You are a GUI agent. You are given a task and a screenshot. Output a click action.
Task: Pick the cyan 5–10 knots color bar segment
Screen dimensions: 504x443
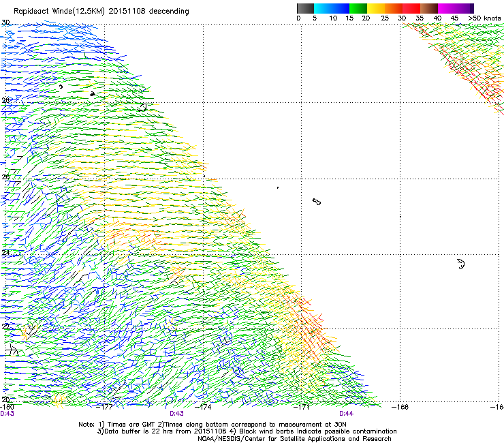323,8
